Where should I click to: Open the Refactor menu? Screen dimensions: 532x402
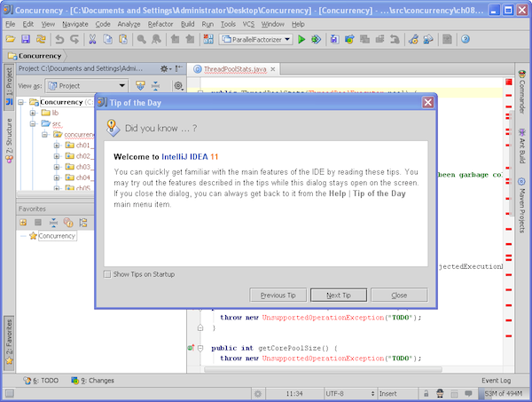(x=160, y=24)
